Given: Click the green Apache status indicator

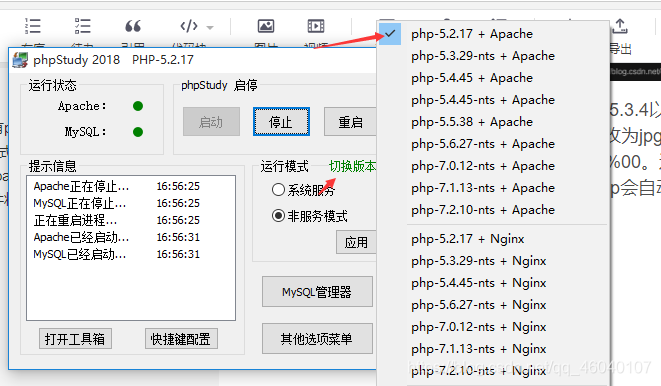Looking at the screenshot, I should click(138, 106).
